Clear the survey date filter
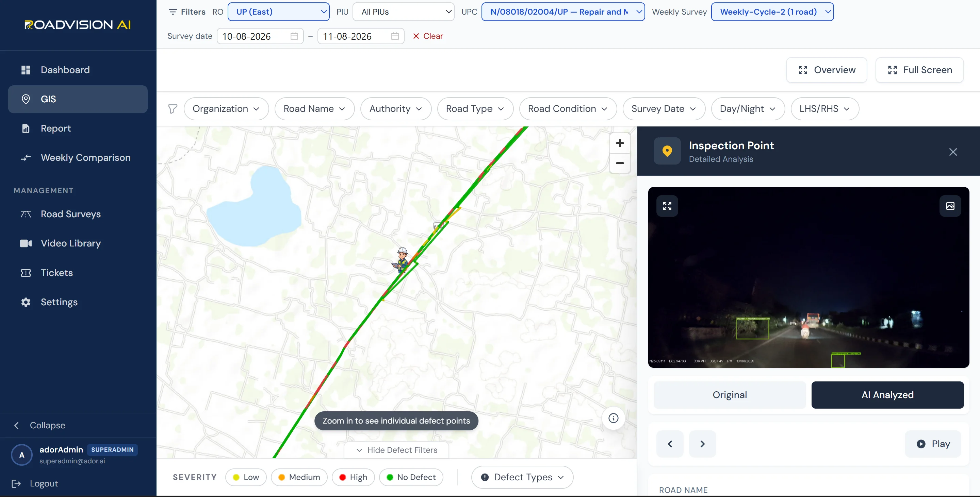 428,36
